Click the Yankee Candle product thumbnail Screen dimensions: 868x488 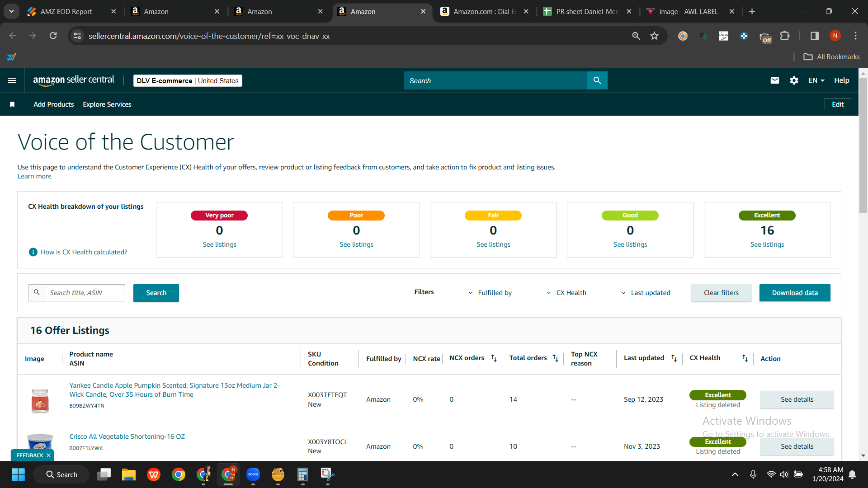point(40,400)
